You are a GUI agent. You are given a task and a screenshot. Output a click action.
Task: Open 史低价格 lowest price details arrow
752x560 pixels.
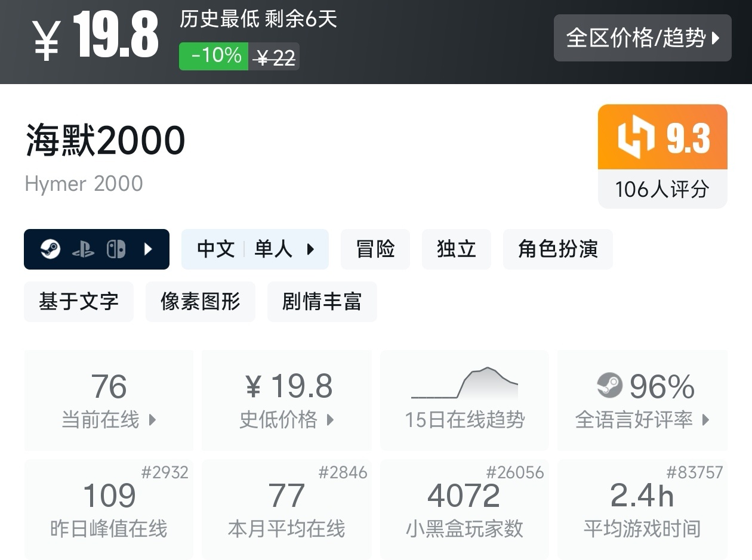click(330, 420)
